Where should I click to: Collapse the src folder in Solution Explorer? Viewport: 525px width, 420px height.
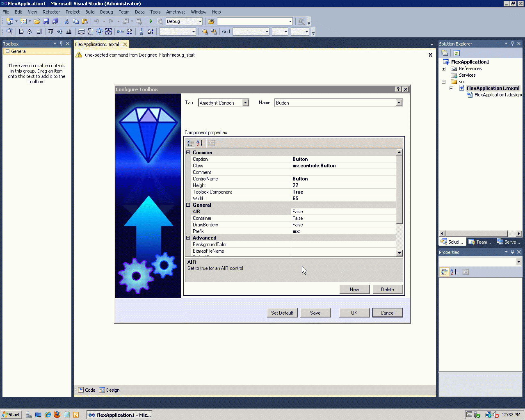pyautogui.click(x=443, y=82)
